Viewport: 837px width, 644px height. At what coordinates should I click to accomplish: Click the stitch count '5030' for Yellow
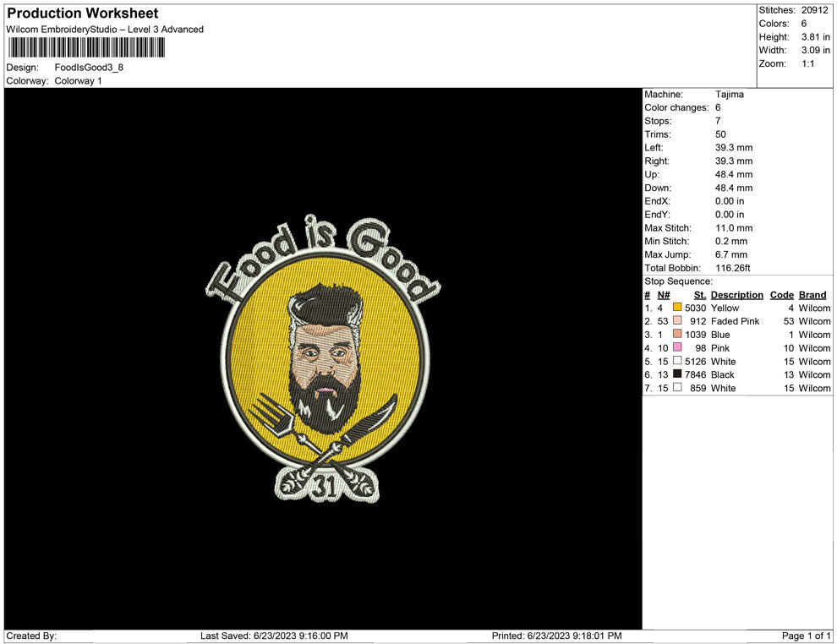(696, 308)
